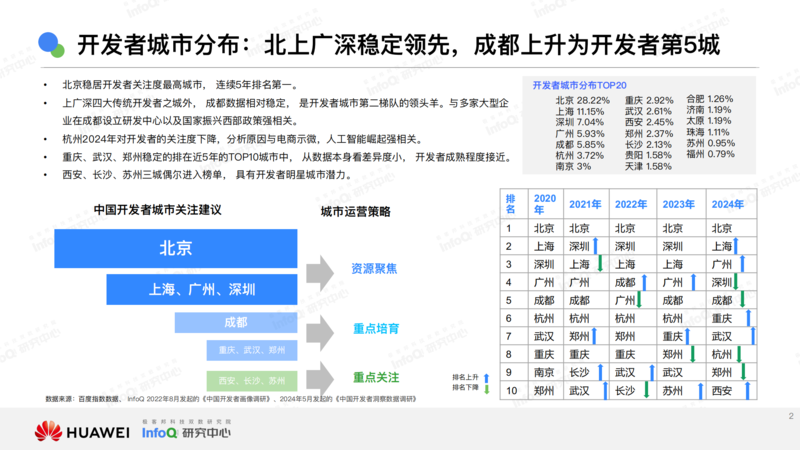Click the 2024年 table column header
The height and width of the screenshot is (450, 800).
coord(726,203)
